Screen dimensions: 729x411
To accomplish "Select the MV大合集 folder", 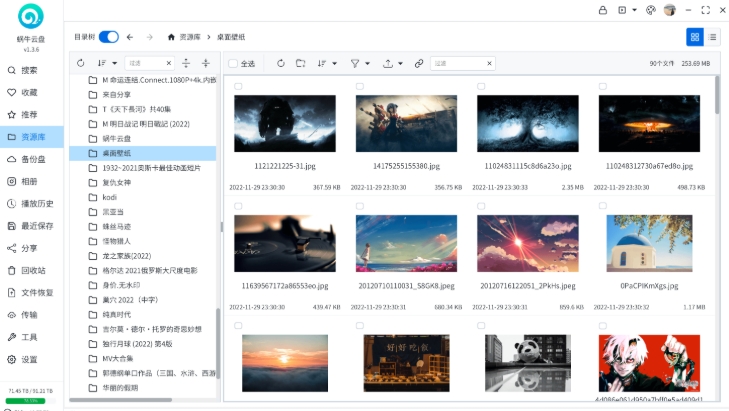I will (x=118, y=358).
